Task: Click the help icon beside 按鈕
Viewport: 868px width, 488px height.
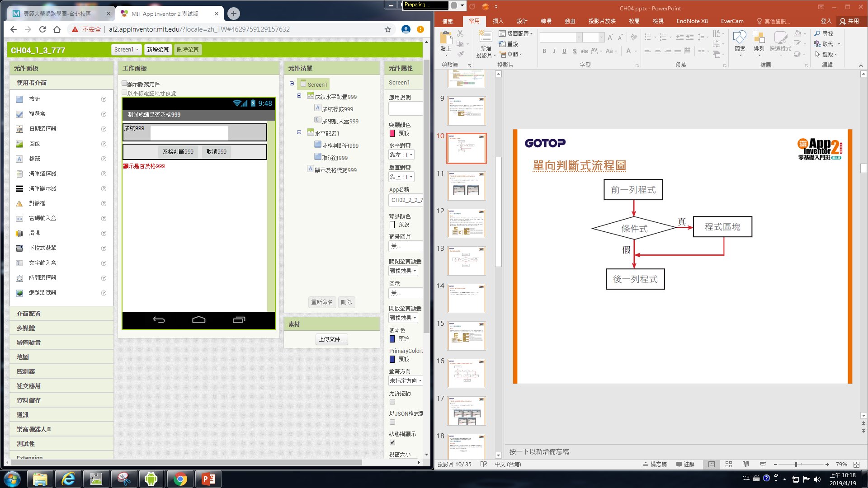Action: pos(104,99)
